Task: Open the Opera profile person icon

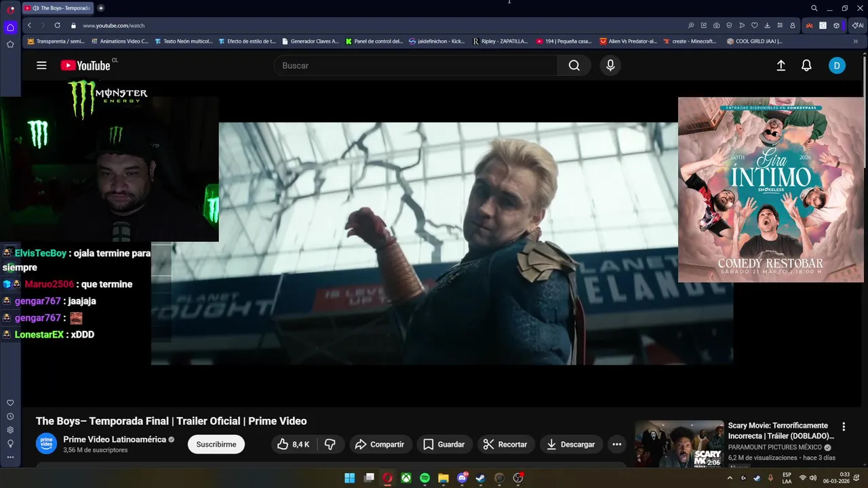Action: point(792,26)
